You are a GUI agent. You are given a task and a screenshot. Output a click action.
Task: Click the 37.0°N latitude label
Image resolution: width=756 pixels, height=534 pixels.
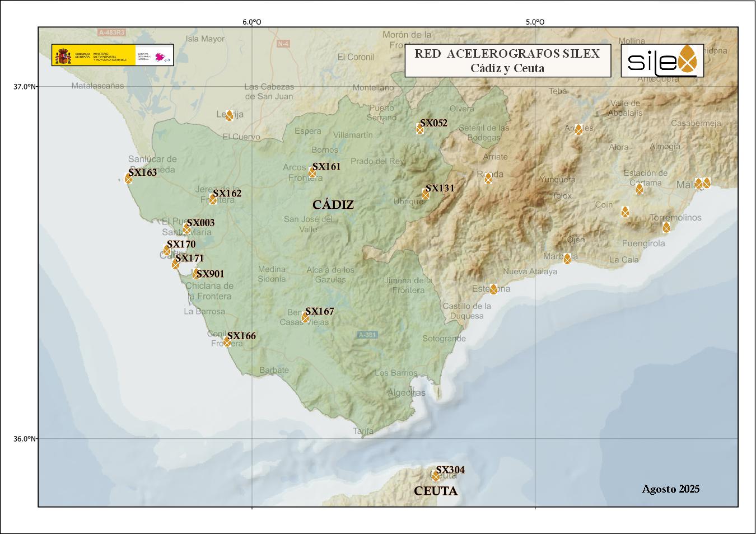25,86
